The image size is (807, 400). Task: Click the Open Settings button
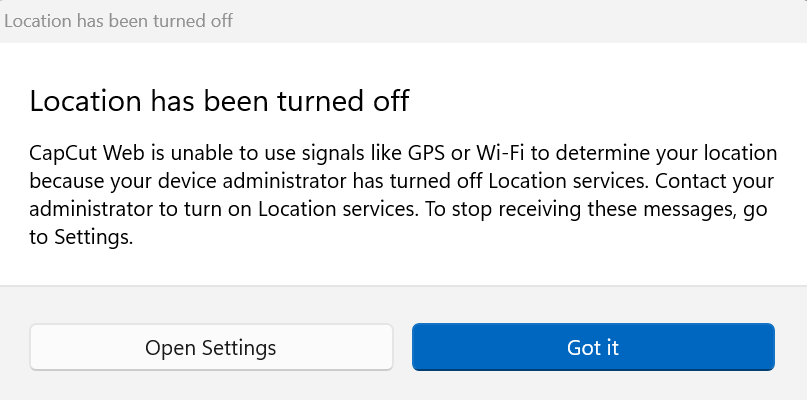211,348
